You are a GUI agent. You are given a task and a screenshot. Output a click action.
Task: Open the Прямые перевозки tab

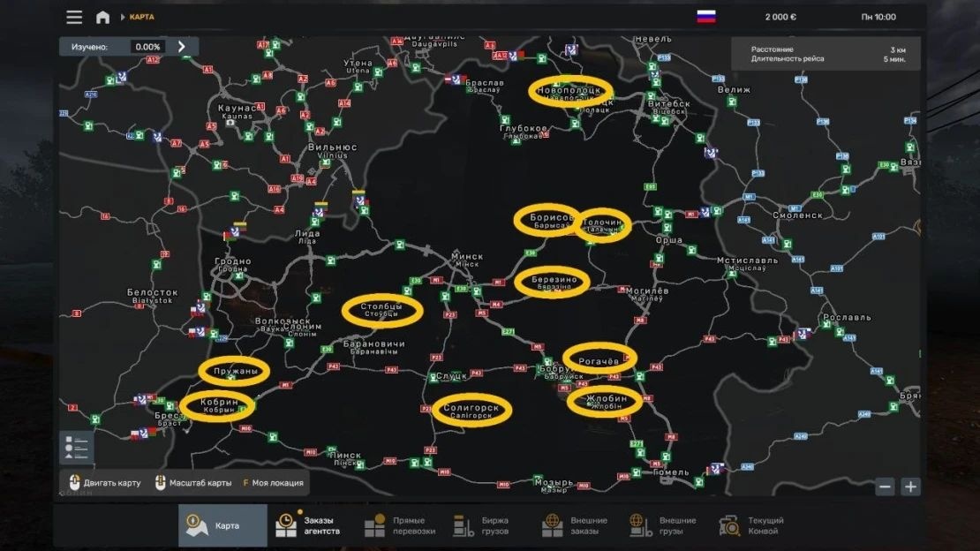point(400,525)
